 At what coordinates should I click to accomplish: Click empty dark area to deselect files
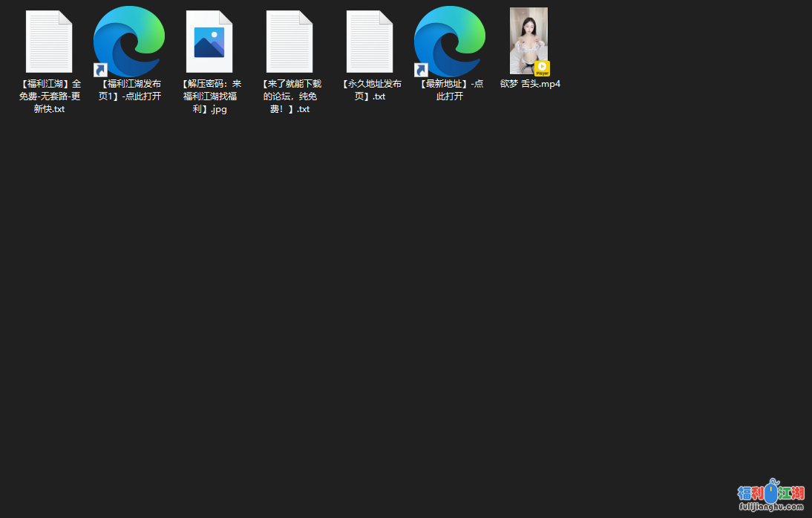point(371,297)
